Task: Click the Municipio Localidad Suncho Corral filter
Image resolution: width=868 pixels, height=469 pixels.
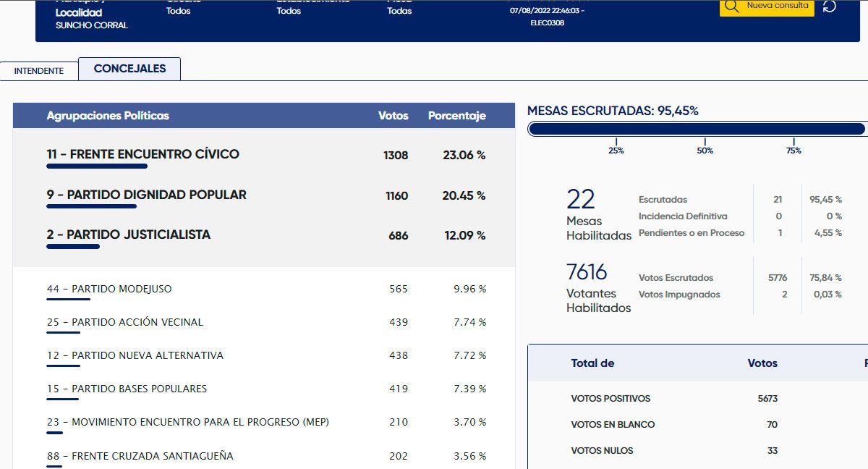Action: [91, 19]
